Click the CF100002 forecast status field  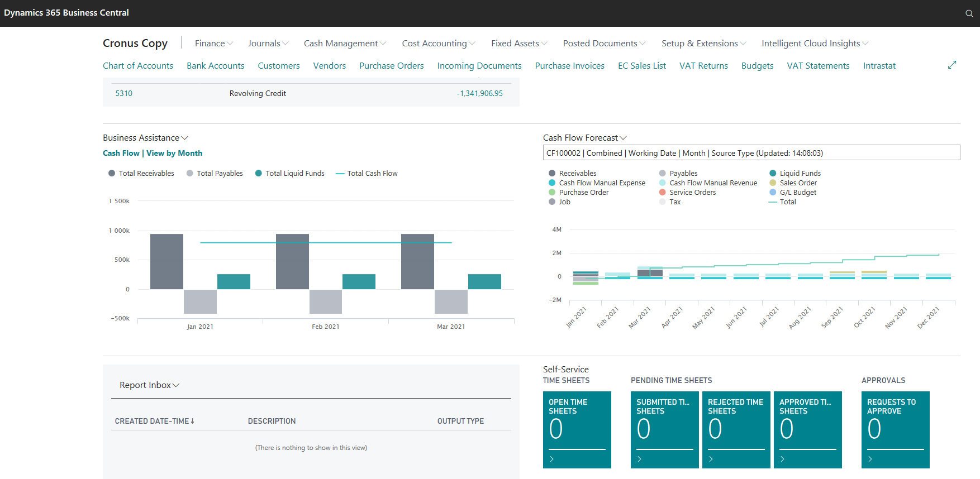coord(751,153)
